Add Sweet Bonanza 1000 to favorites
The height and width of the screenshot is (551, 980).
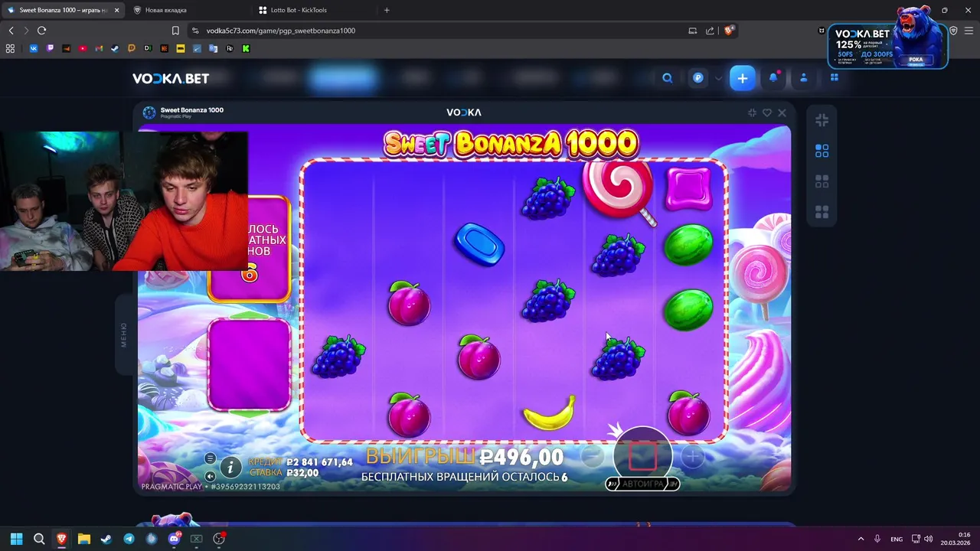(x=767, y=112)
